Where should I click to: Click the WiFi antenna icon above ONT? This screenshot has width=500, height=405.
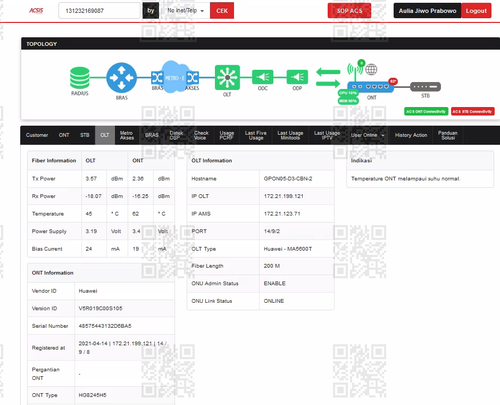point(354,69)
